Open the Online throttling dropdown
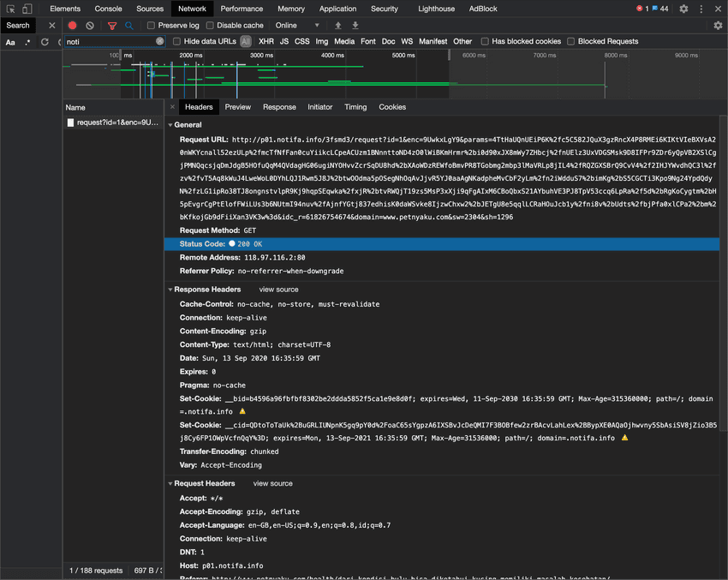728x580 pixels. (298, 26)
